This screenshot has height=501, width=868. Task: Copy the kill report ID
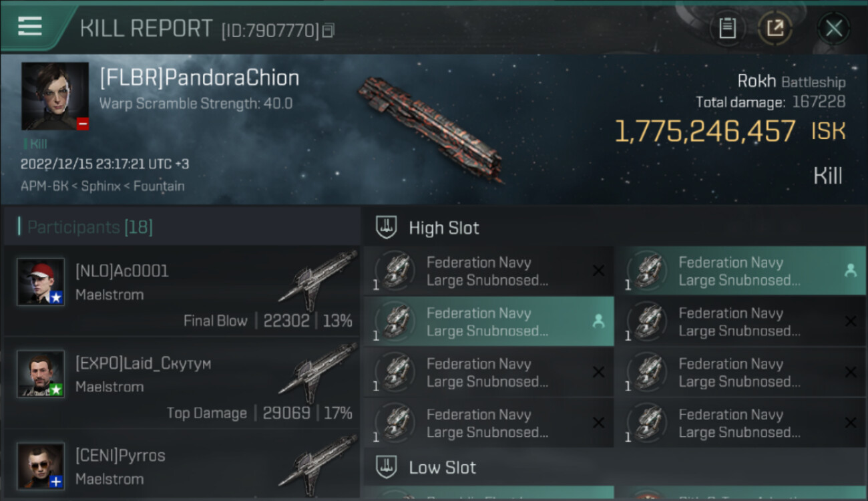(x=328, y=30)
